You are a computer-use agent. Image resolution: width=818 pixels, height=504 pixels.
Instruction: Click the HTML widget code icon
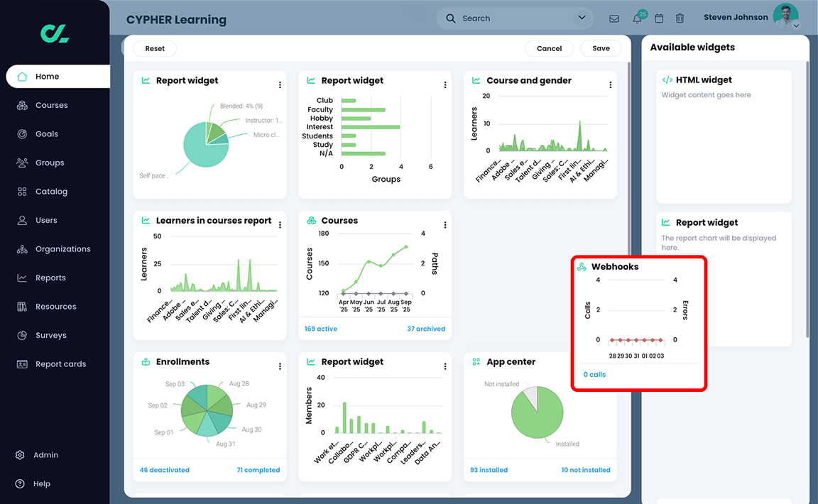667,80
